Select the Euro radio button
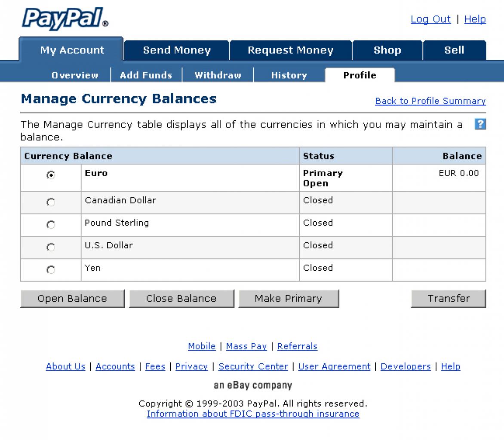Viewport: 504px width, 440px height. coord(51,175)
